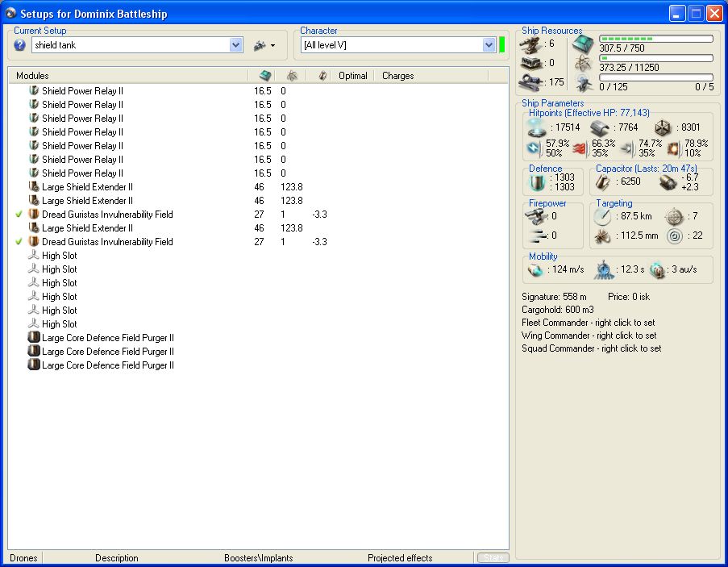The height and width of the screenshot is (567, 728).
Task: Click the armor hitpoints icon
Action: coord(601,127)
